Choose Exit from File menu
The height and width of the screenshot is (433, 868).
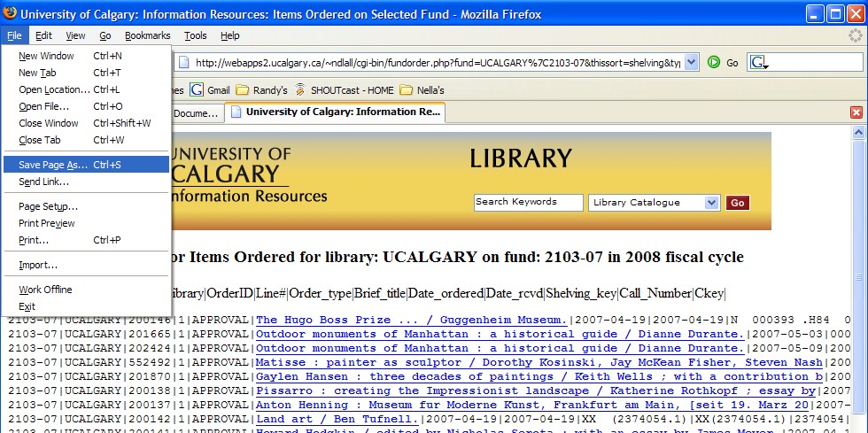click(87, 306)
